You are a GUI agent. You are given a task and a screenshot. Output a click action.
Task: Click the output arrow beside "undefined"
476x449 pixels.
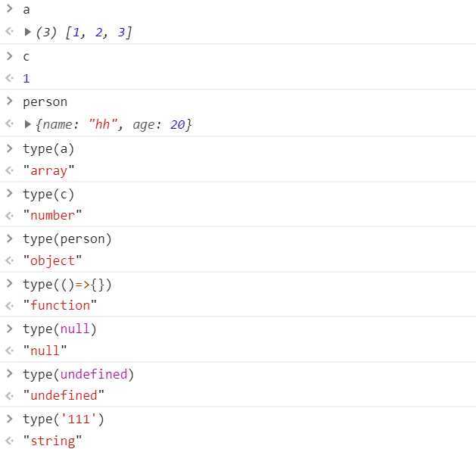pyautogui.click(x=10, y=395)
